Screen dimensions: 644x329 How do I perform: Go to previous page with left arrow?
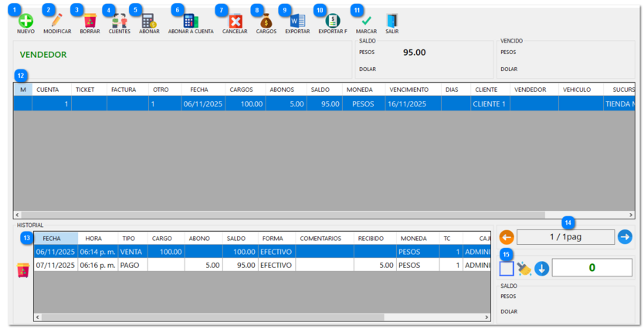pos(507,237)
